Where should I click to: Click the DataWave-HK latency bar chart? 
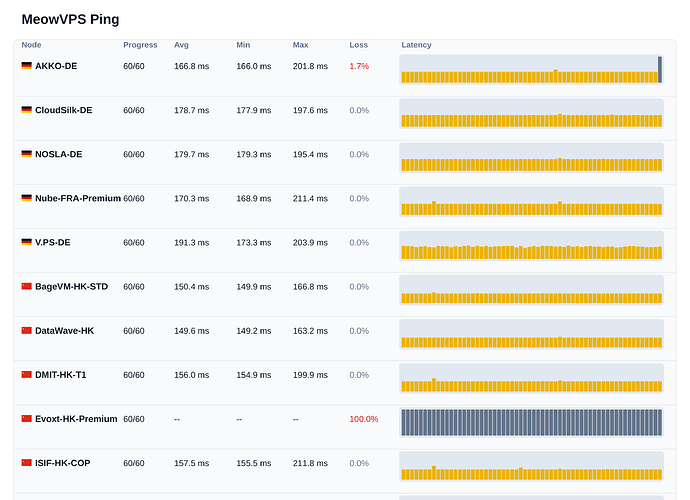(531, 334)
